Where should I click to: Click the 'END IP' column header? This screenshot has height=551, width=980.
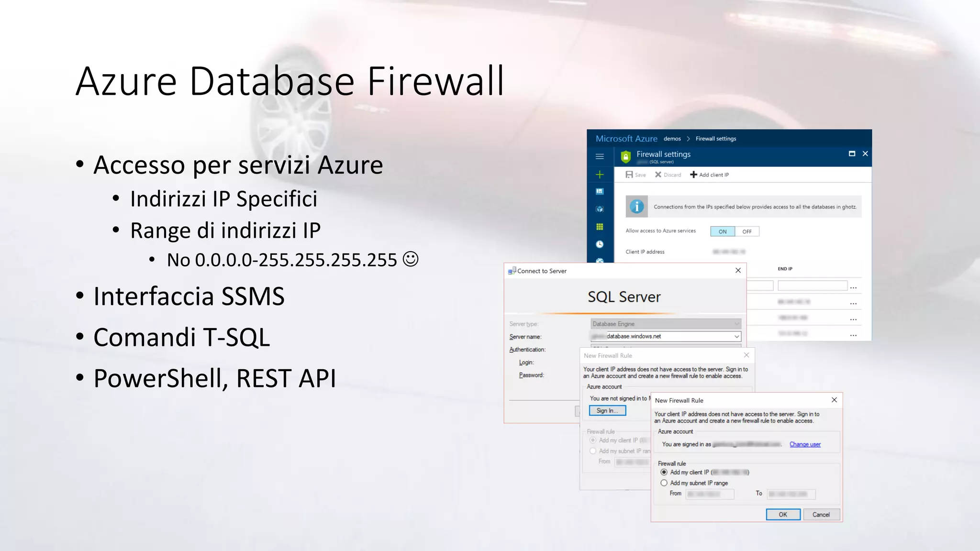(x=785, y=269)
